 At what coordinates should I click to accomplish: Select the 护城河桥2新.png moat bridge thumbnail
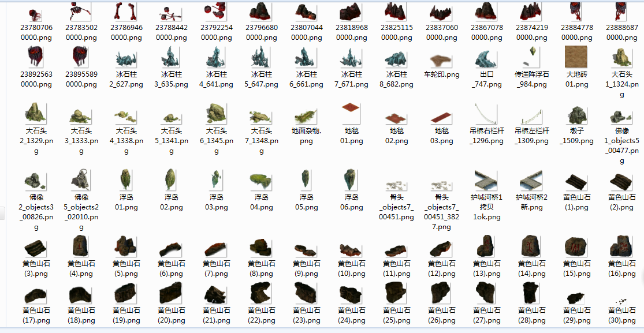click(x=532, y=179)
